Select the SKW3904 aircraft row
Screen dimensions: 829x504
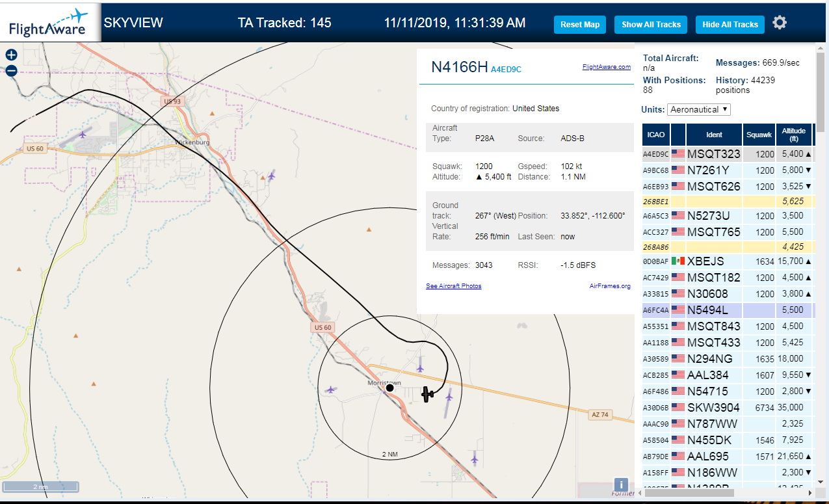(x=728, y=408)
